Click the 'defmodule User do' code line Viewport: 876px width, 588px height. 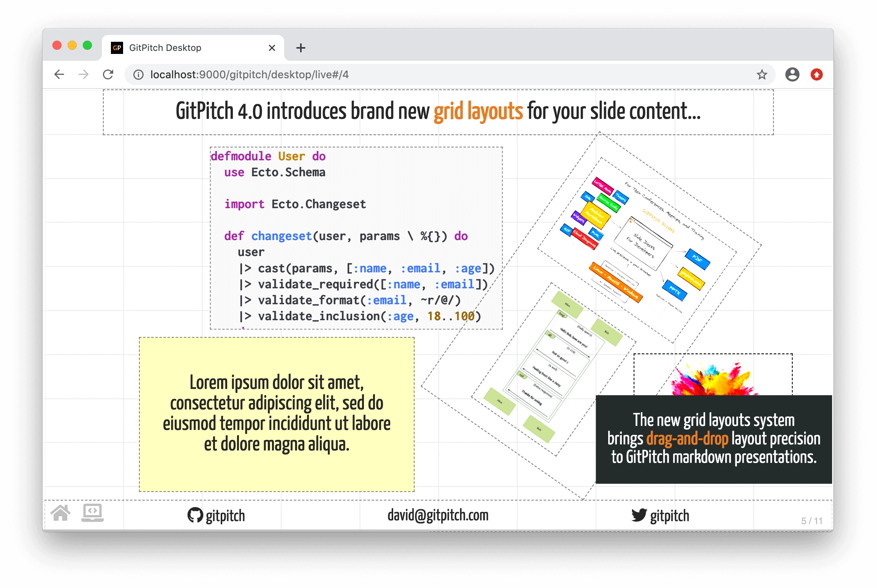tap(268, 156)
